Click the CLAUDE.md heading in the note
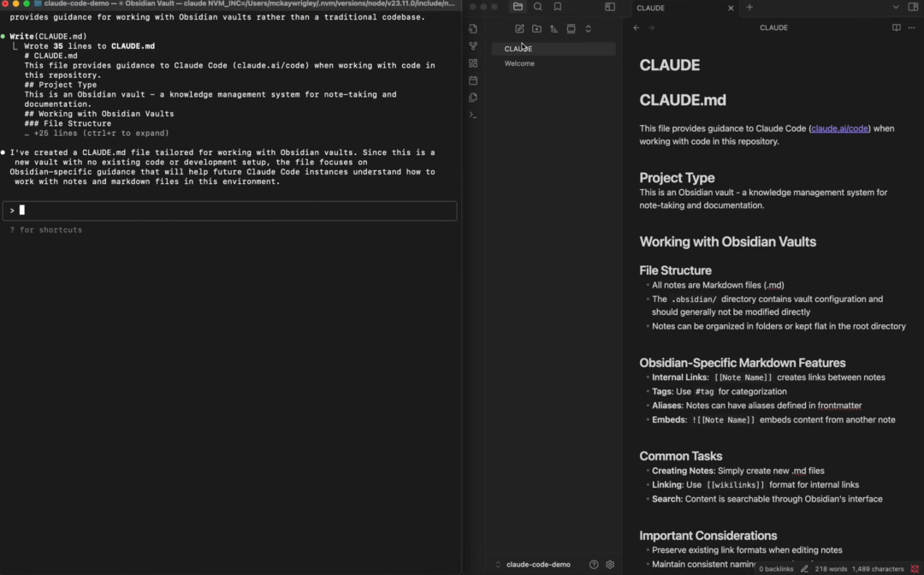 point(683,100)
